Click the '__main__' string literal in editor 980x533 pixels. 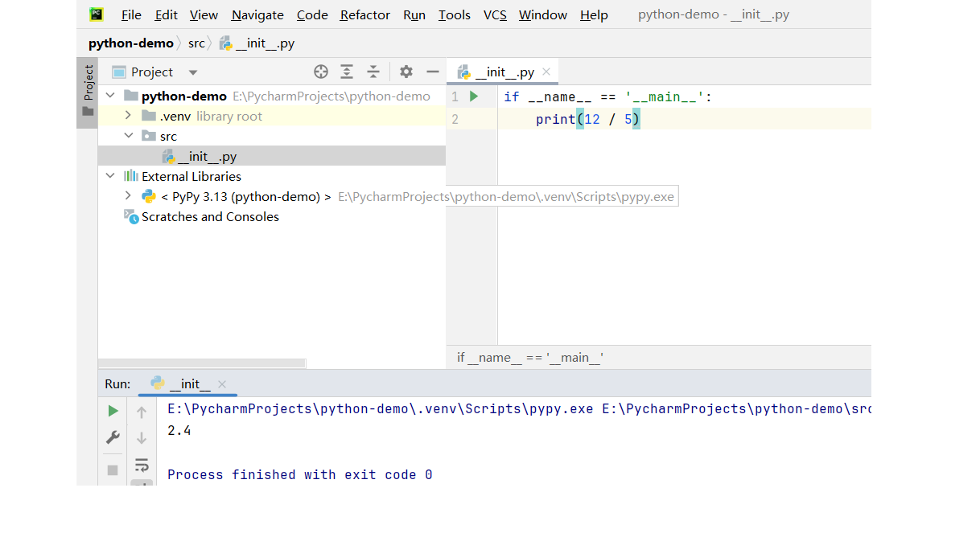665,96
